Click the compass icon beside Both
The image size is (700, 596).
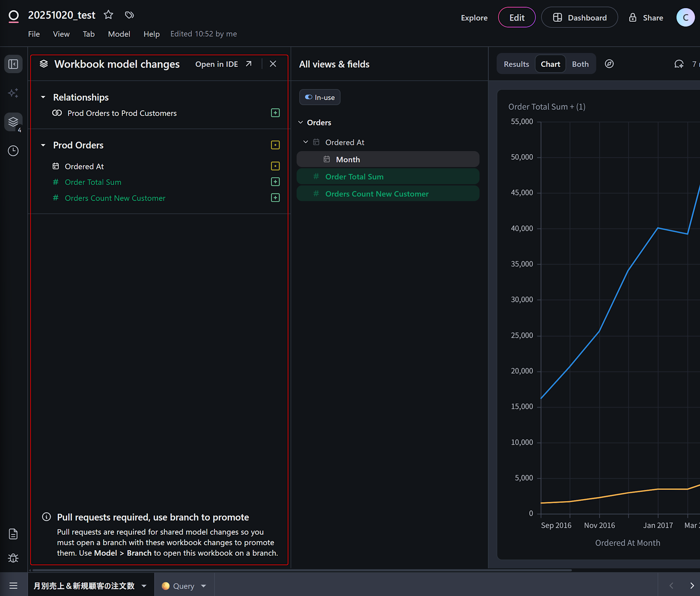pos(609,64)
